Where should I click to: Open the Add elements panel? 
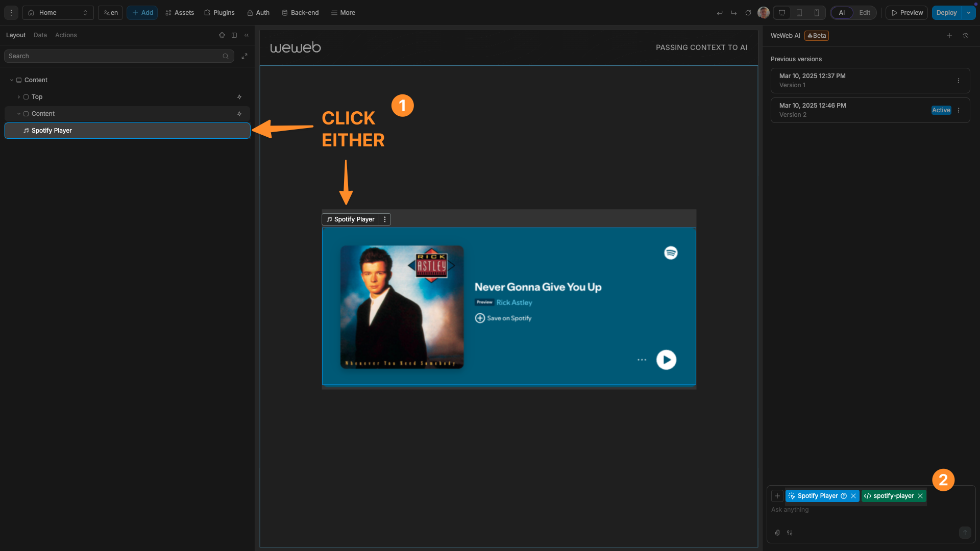(x=142, y=12)
